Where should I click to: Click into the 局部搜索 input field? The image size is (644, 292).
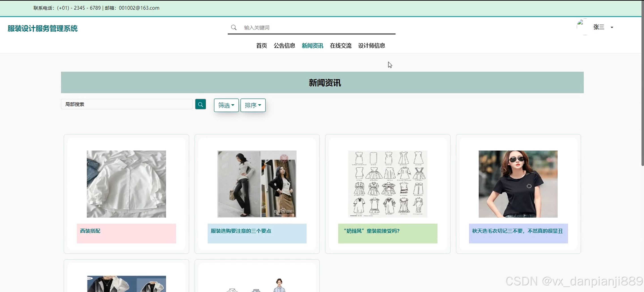click(126, 104)
